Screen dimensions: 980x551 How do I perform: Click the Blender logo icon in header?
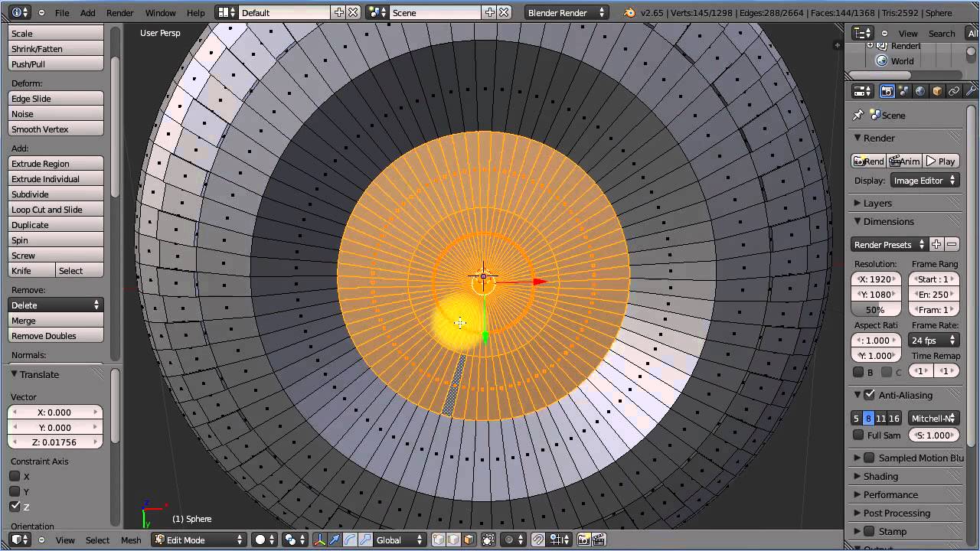pos(629,12)
